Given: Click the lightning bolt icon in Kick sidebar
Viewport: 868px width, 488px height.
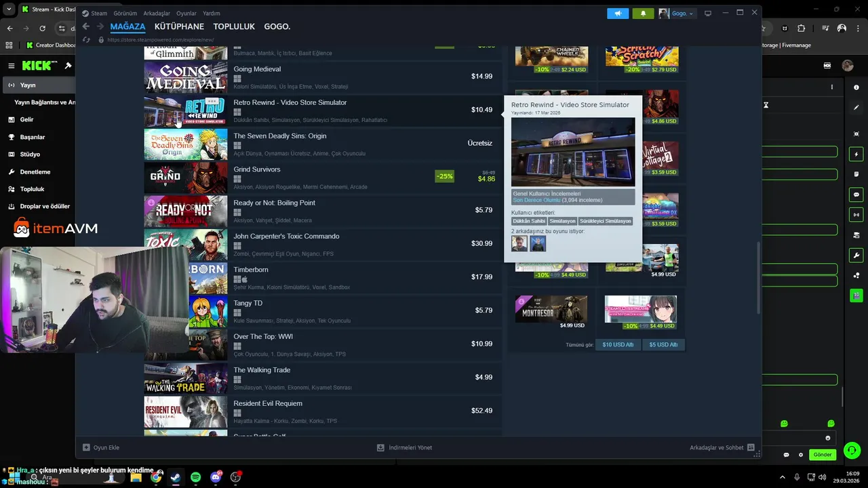Looking at the screenshot, I should 856,155.
